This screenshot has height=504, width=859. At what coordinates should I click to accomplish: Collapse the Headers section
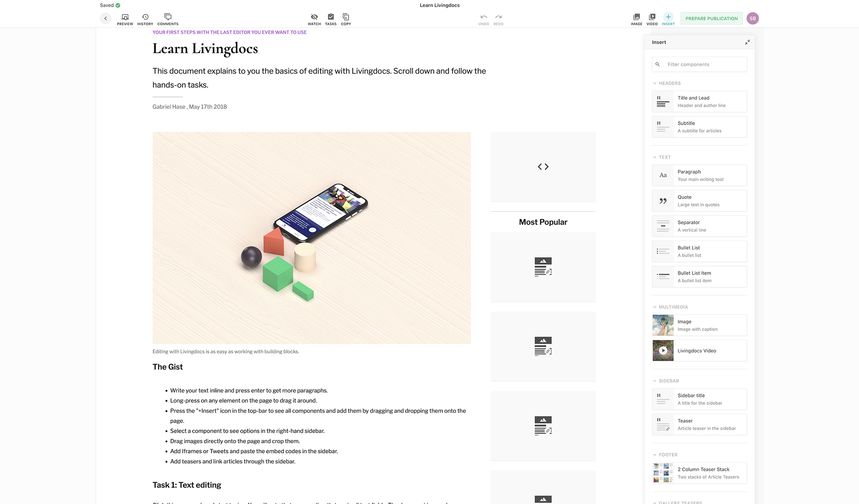point(655,83)
